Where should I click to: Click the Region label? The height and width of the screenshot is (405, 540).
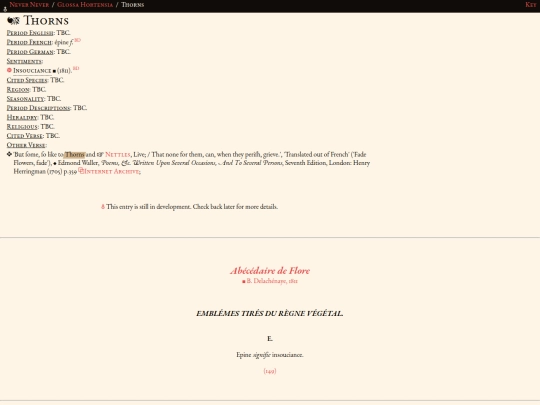click(18, 90)
